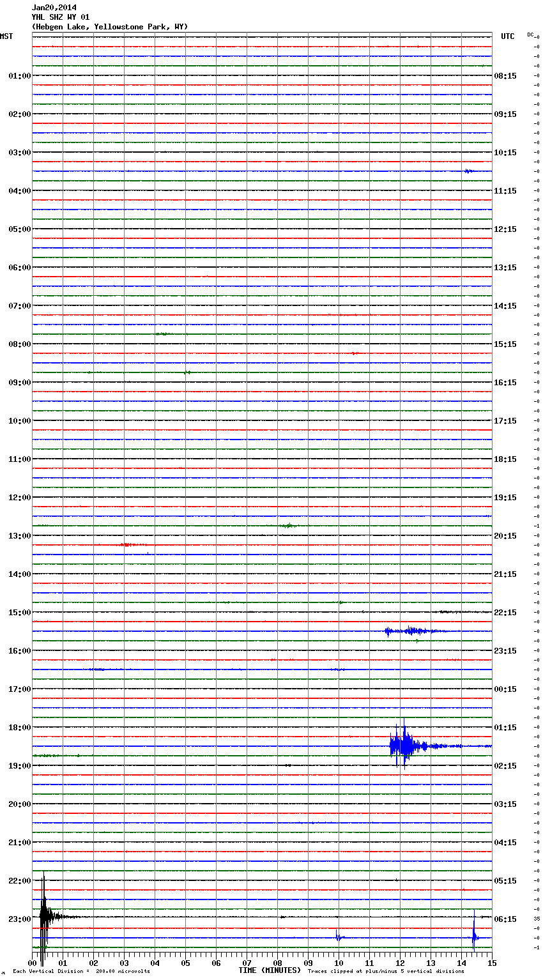
Task: Click the Hebgen Lake, Yellowstone Park location title
Action: pos(110,27)
